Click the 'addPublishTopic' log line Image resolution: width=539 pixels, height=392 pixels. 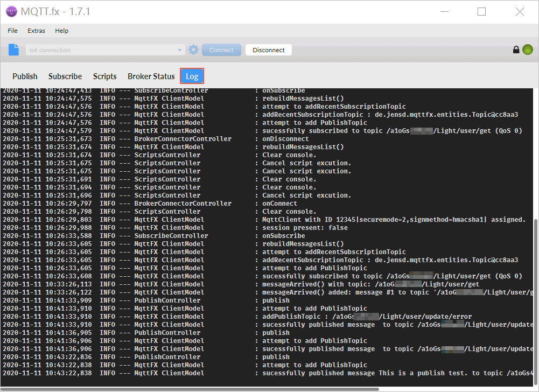pos(367,317)
